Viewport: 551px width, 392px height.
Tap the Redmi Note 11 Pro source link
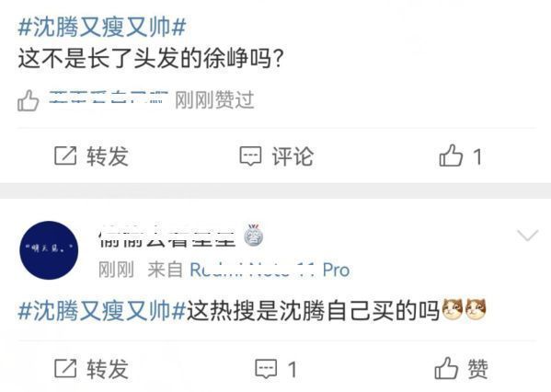270,270
